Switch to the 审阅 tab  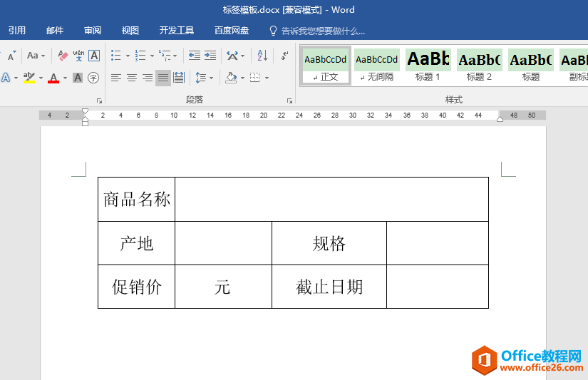point(93,31)
